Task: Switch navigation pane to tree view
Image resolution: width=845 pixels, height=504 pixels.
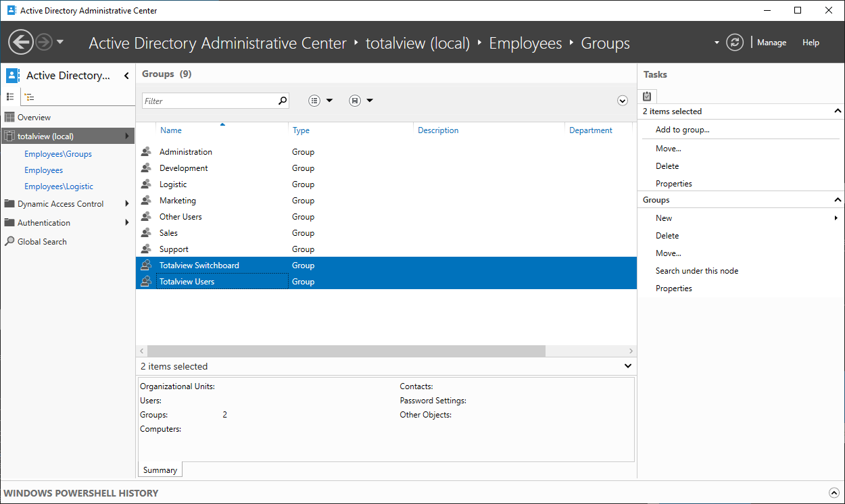Action: [30, 97]
